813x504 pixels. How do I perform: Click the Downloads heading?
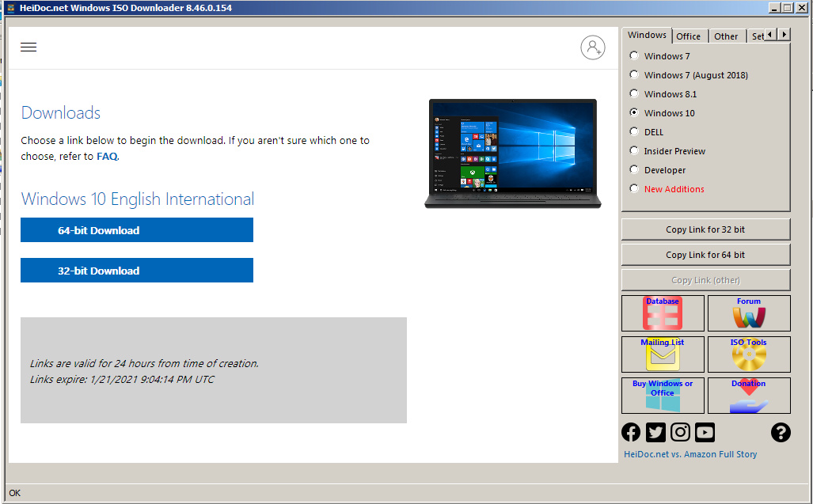[61, 113]
